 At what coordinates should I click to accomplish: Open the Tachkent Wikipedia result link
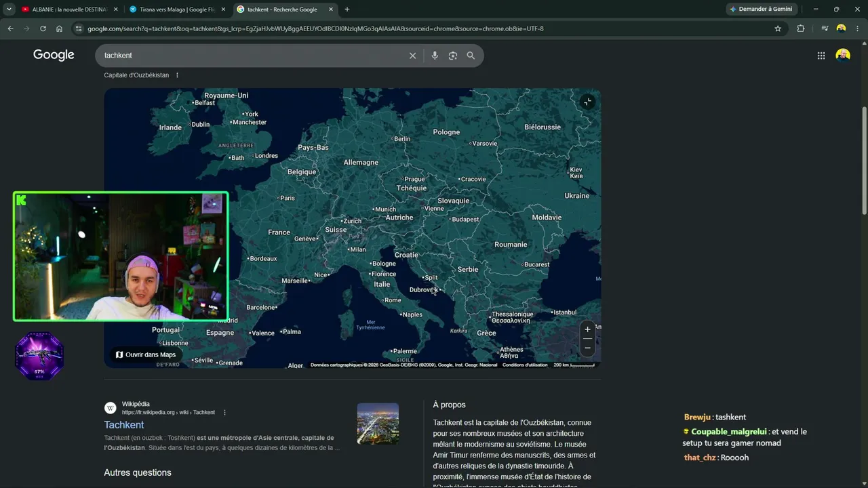pyautogui.click(x=124, y=425)
